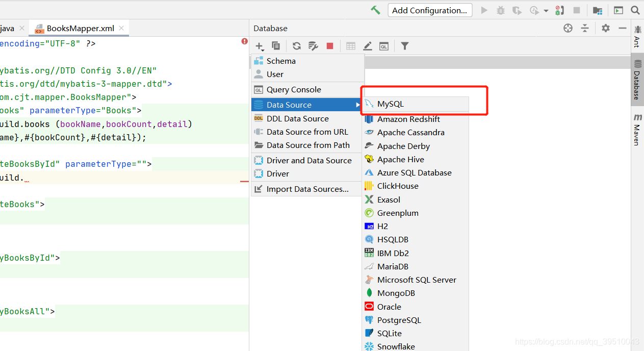Viewport: 644px width, 351px height.
Task: Select Greenplum data source
Action: (415, 213)
